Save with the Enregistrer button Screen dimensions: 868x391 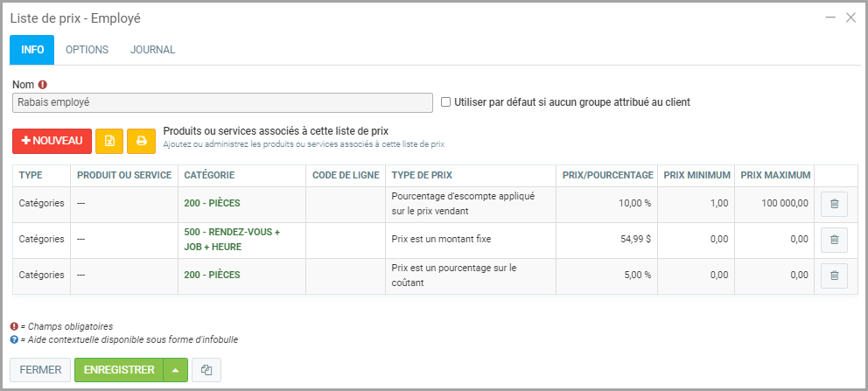pos(119,370)
